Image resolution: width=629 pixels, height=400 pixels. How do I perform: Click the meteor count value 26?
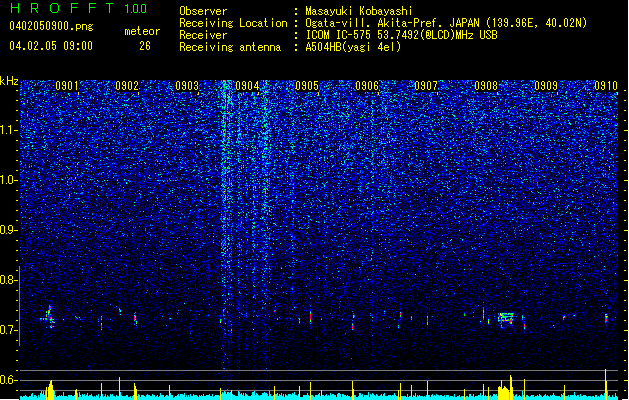145,46
